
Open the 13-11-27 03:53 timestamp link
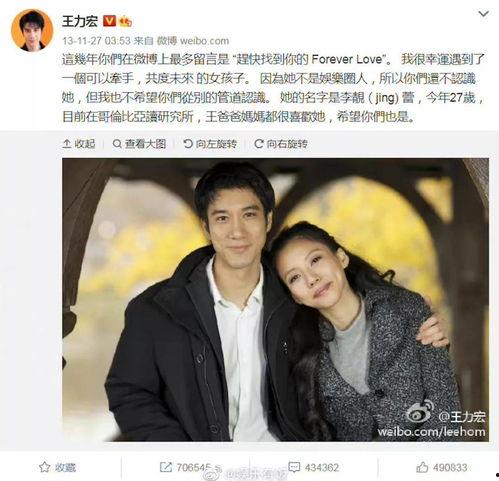tap(96, 41)
